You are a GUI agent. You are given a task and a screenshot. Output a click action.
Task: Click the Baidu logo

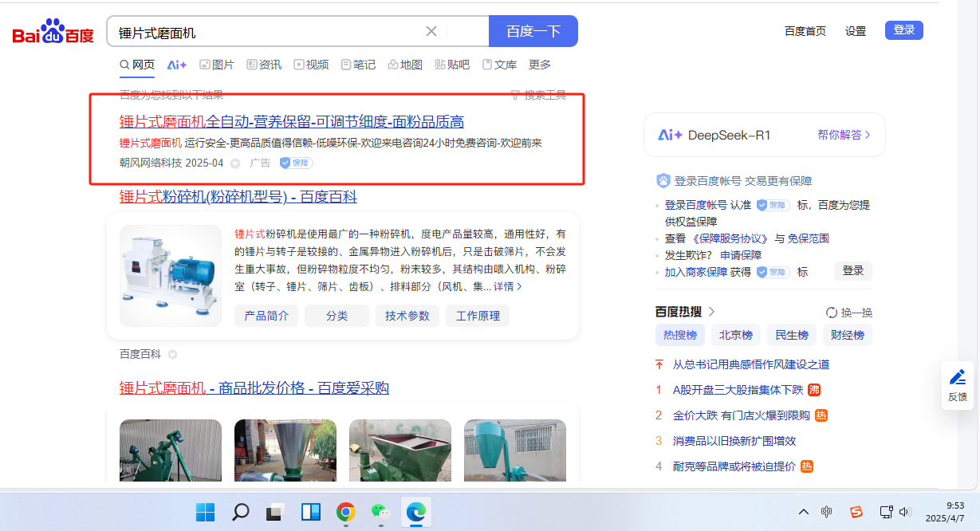tap(53, 33)
